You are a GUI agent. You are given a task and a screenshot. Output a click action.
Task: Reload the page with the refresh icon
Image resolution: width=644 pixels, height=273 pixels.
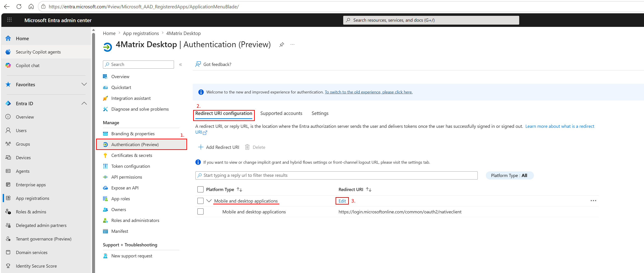(x=19, y=7)
